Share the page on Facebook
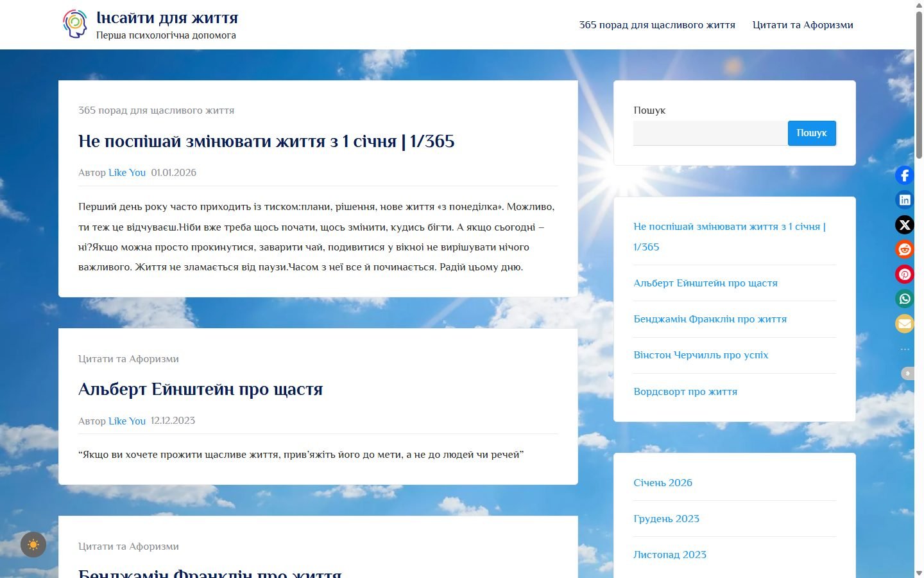 coord(905,175)
